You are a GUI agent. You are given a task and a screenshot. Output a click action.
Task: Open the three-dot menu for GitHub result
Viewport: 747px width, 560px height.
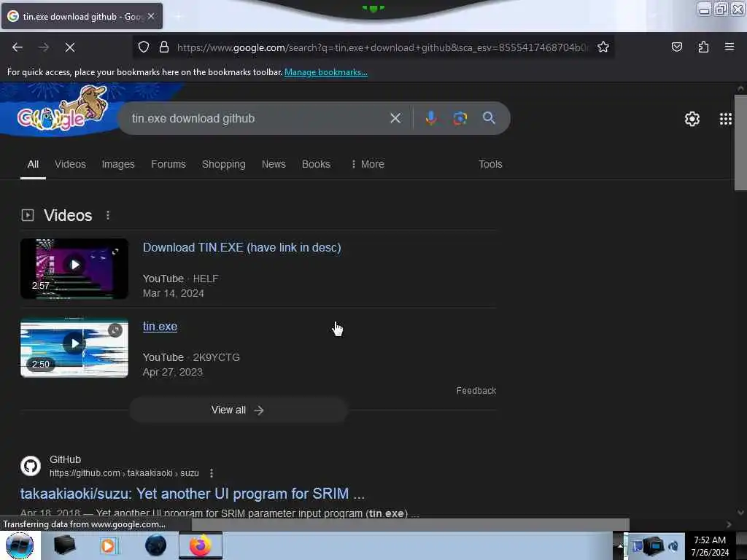tap(212, 472)
